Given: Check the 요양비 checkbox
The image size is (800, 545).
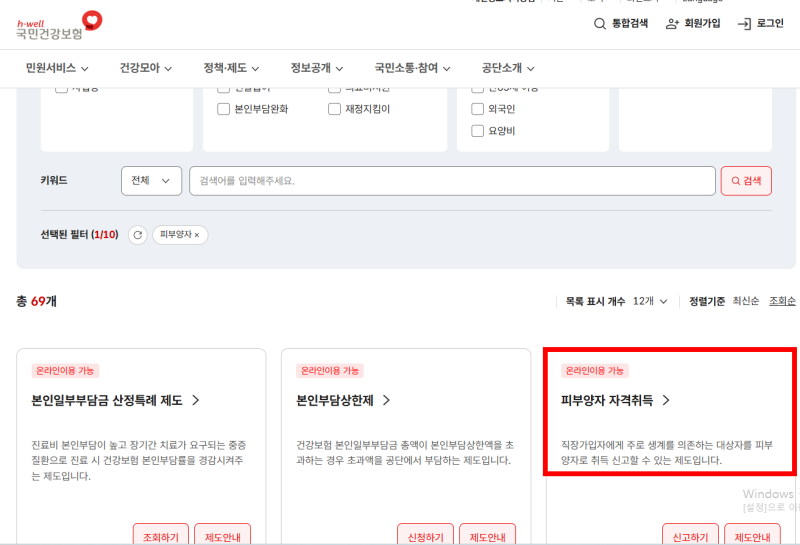Looking at the screenshot, I should (477, 131).
